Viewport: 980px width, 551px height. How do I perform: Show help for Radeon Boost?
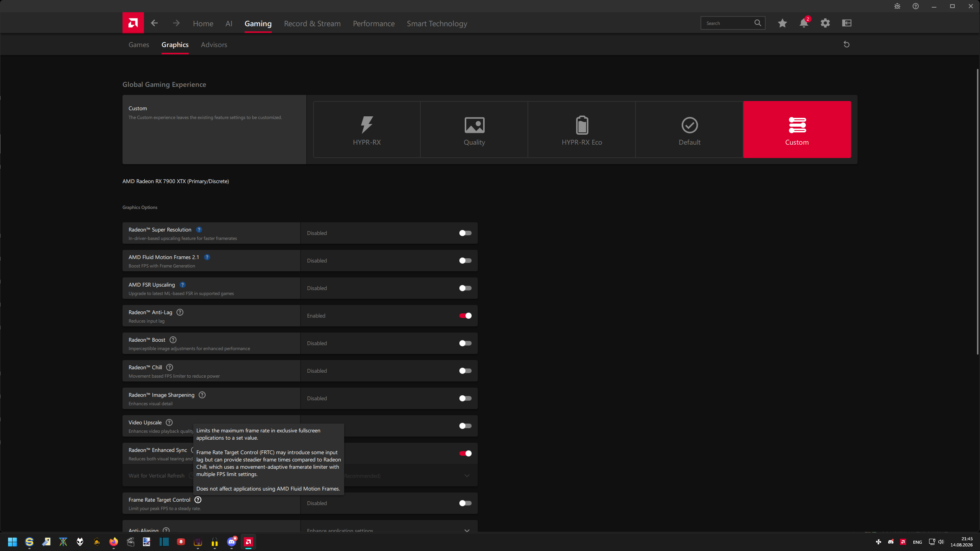click(x=173, y=340)
